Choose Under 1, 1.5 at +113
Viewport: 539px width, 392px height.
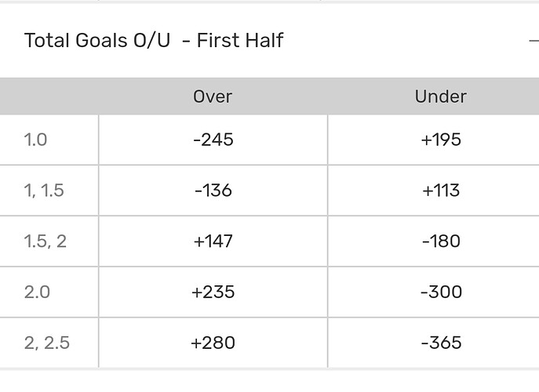(441, 191)
